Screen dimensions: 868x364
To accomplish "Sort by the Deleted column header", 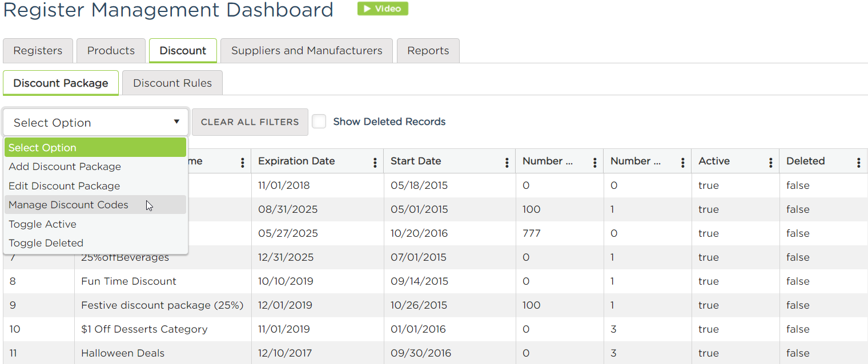I will pyautogui.click(x=805, y=161).
